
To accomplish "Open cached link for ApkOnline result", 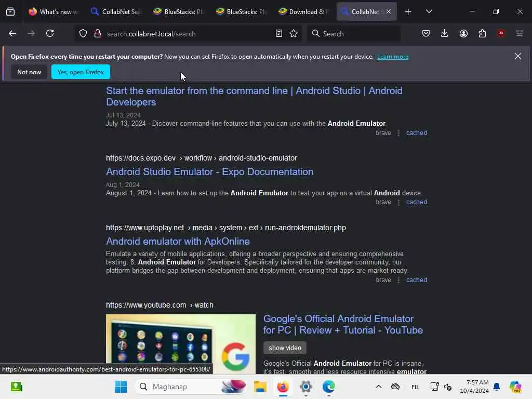I will coord(416,280).
